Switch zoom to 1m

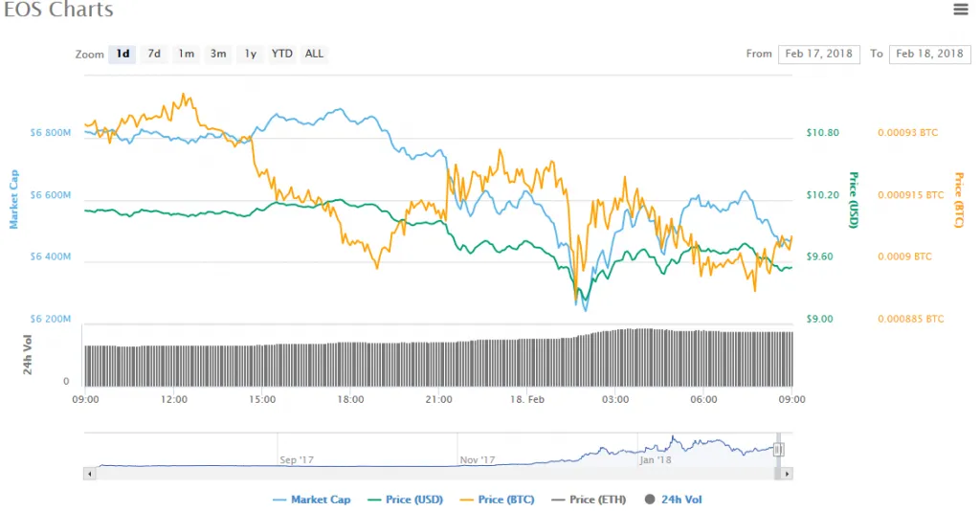pos(186,55)
